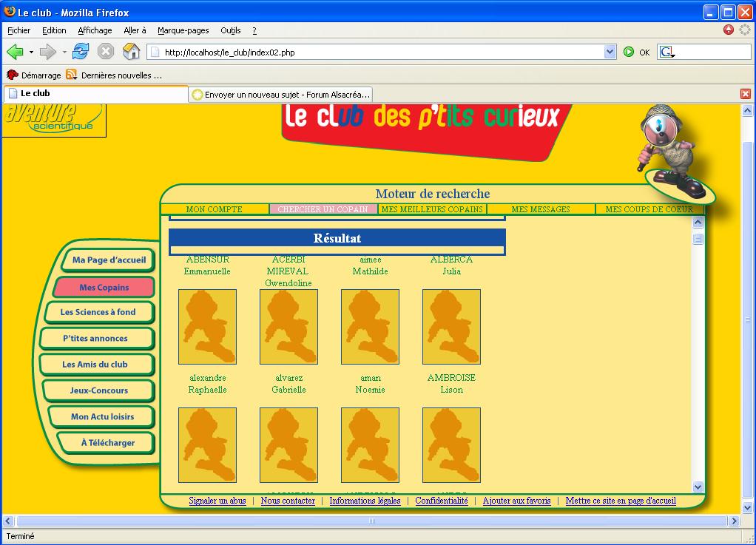Click the URL address field
Screen dimensions: 756x545
coord(377,53)
